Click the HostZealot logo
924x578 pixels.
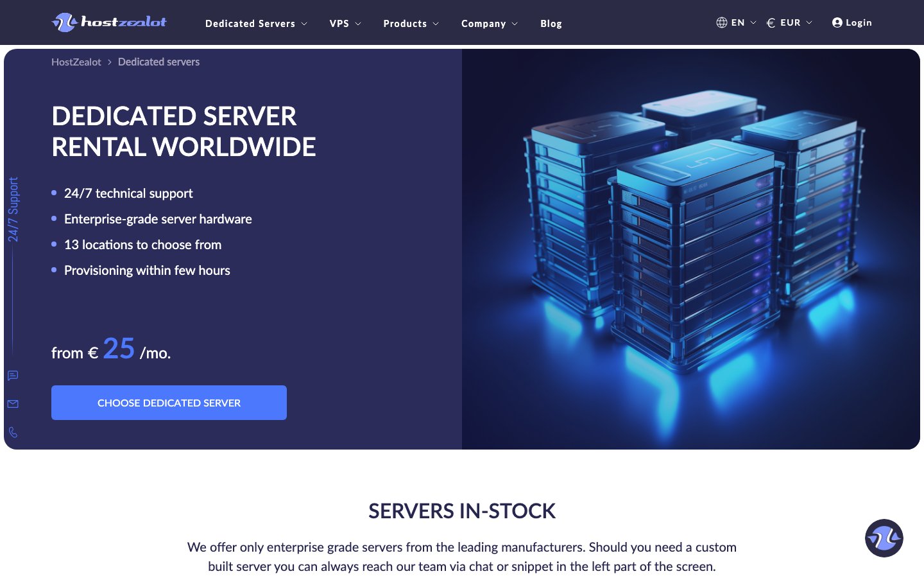[x=109, y=22]
